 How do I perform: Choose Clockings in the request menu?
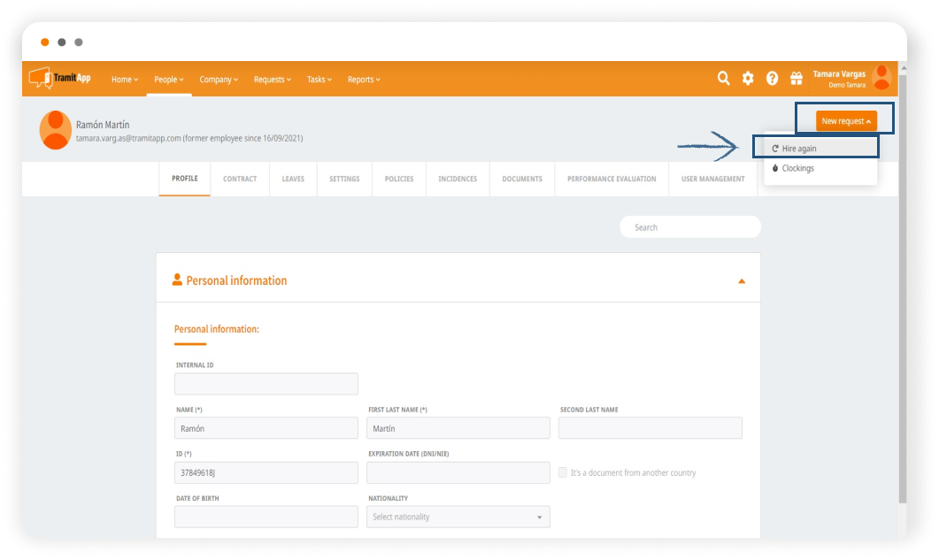point(797,168)
